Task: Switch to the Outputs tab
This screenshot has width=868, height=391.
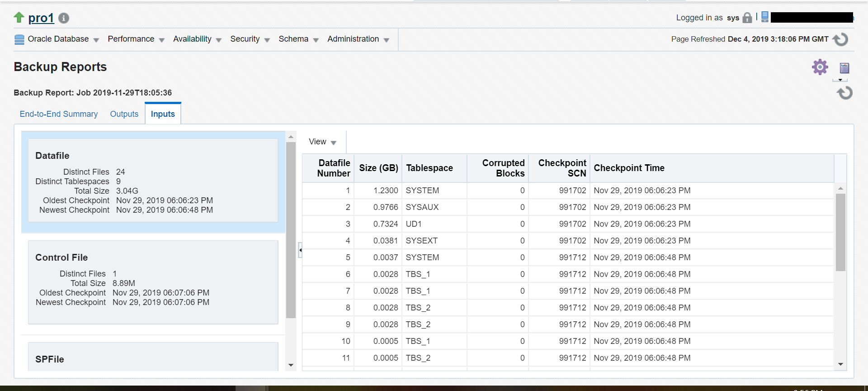Action: click(x=124, y=114)
